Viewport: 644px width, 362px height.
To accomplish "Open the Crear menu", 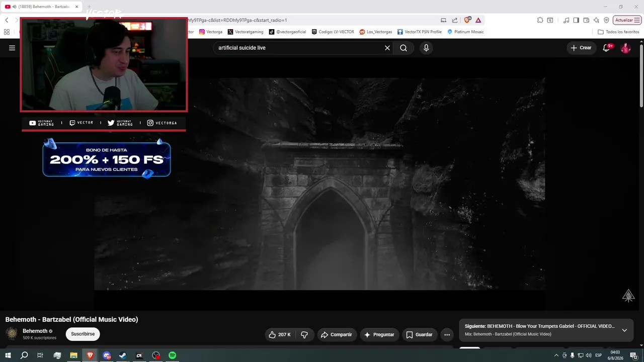I will pyautogui.click(x=581, y=48).
